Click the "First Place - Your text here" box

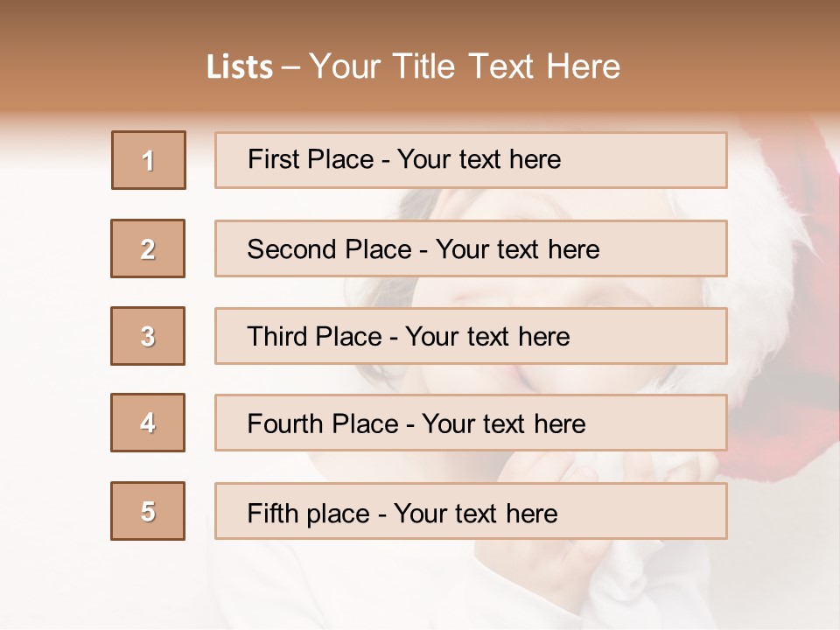(x=471, y=160)
